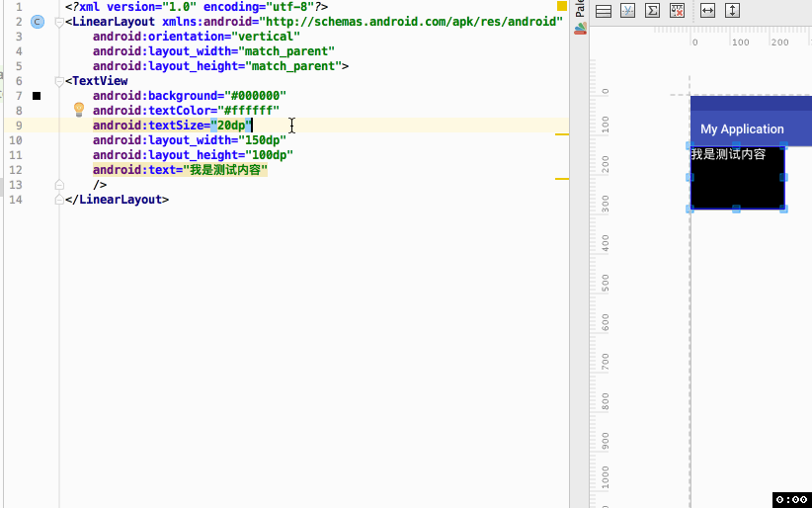Click the LinearLayout opening tag with xmlns

(x=314, y=22)
